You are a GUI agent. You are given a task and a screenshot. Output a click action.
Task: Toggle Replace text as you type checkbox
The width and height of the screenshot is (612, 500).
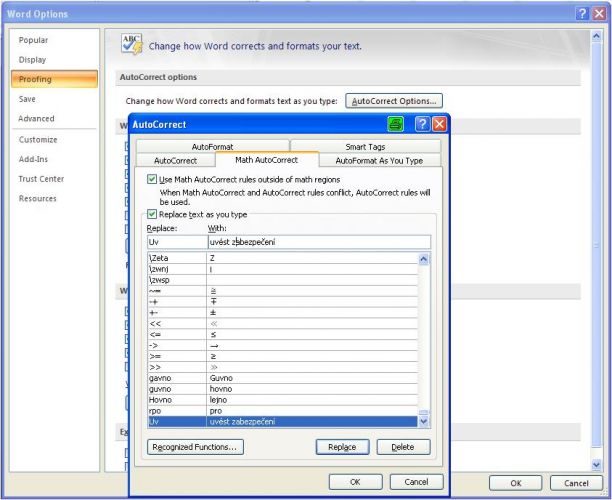(152, 214)
